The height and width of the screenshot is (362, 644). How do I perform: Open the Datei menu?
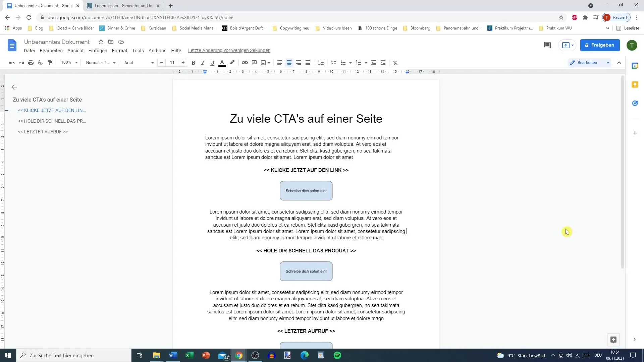click(29, 51)
